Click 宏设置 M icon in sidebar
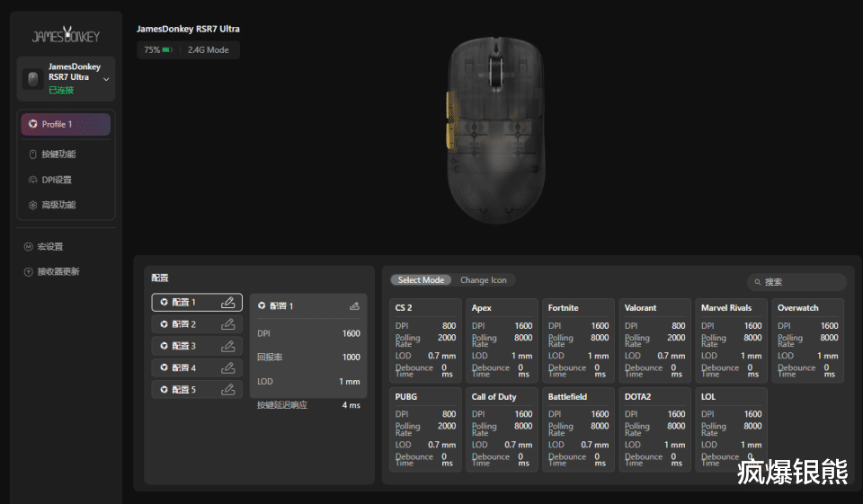863x504 pixels. click(x=28, y=246)
